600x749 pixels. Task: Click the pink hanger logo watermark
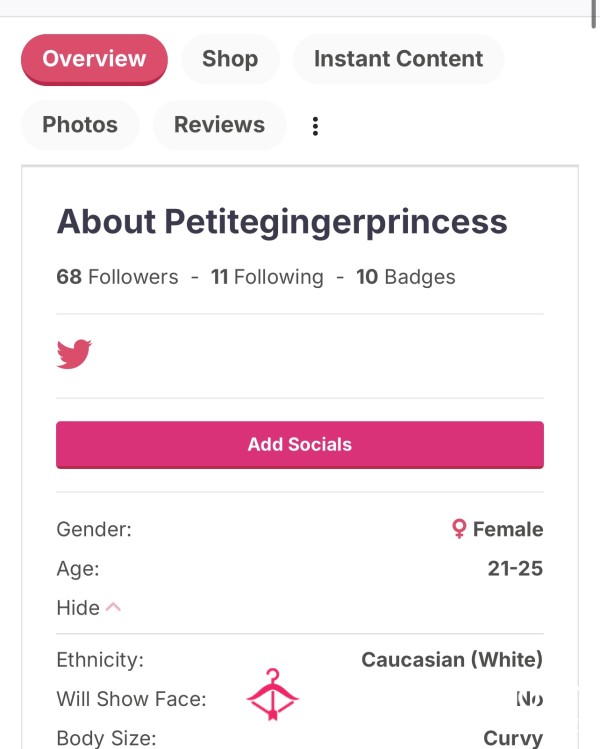tap(273, 695)
